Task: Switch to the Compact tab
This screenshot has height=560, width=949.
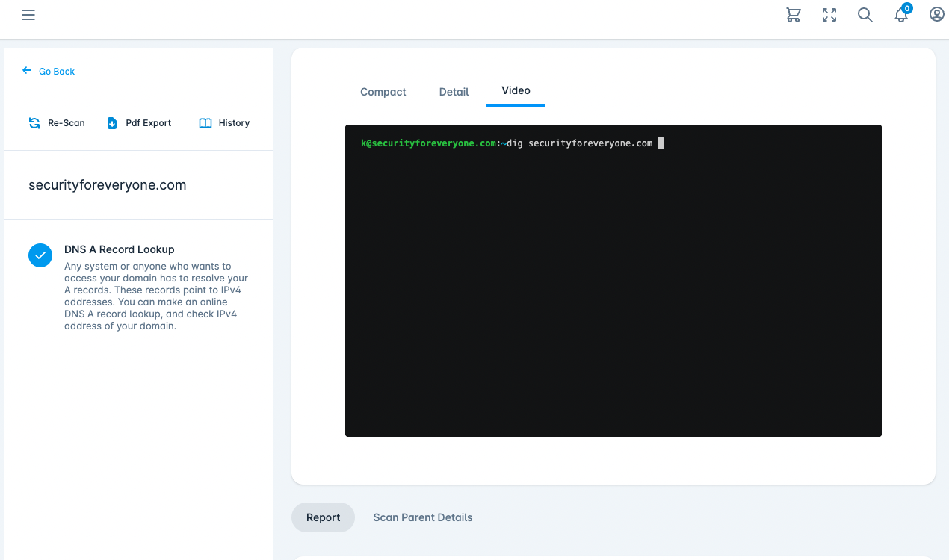Action: pyautogui.click(x=383, y=92)
